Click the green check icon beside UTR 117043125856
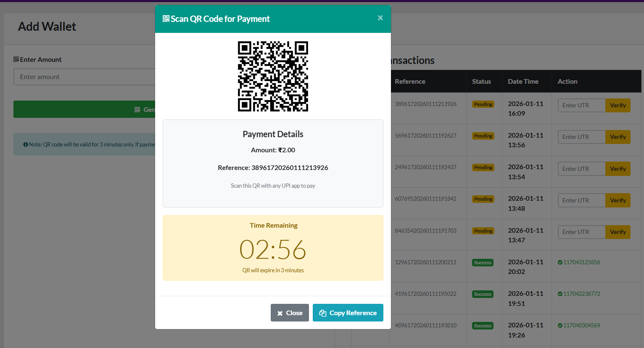Image resolution: width=644 pixels, height=348 pixels. pos(560,262)
